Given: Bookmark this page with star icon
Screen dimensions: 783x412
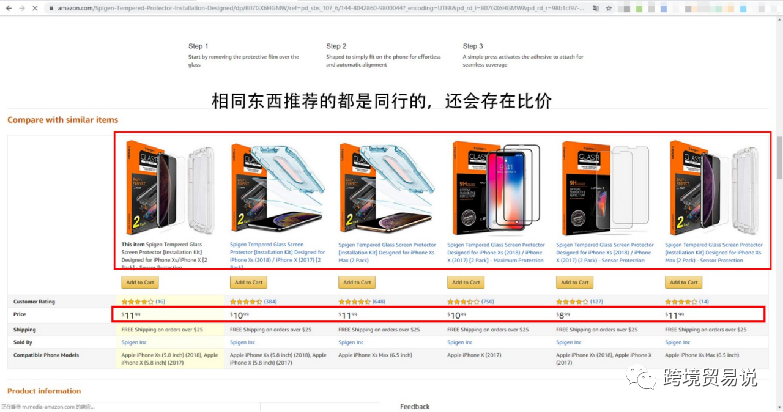Looking at the screenshot, I should tap(609, 8).
